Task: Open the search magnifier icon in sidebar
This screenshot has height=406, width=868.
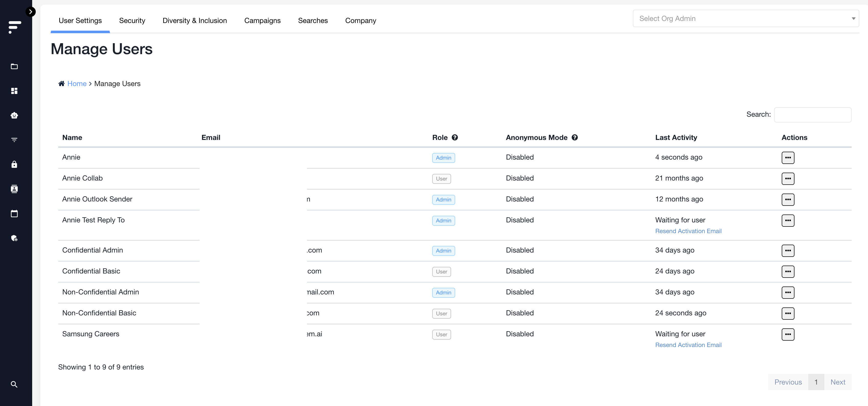Action: coord(14,385)
